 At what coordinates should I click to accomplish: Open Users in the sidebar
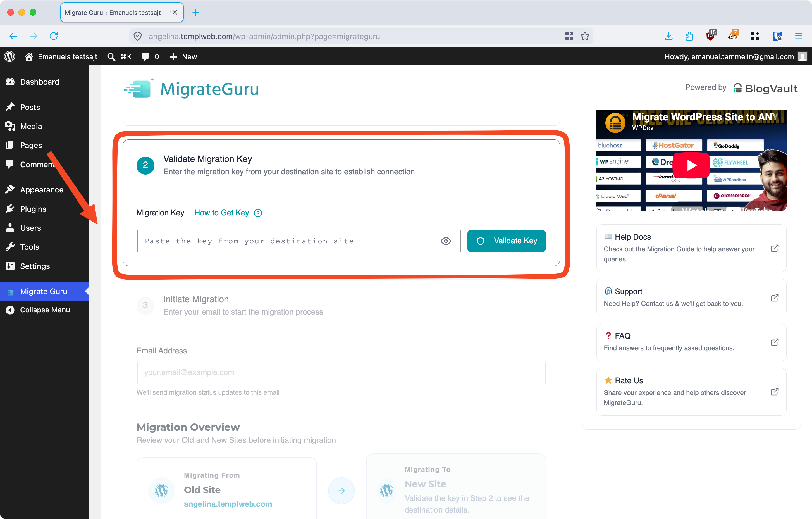pos(44,228)
